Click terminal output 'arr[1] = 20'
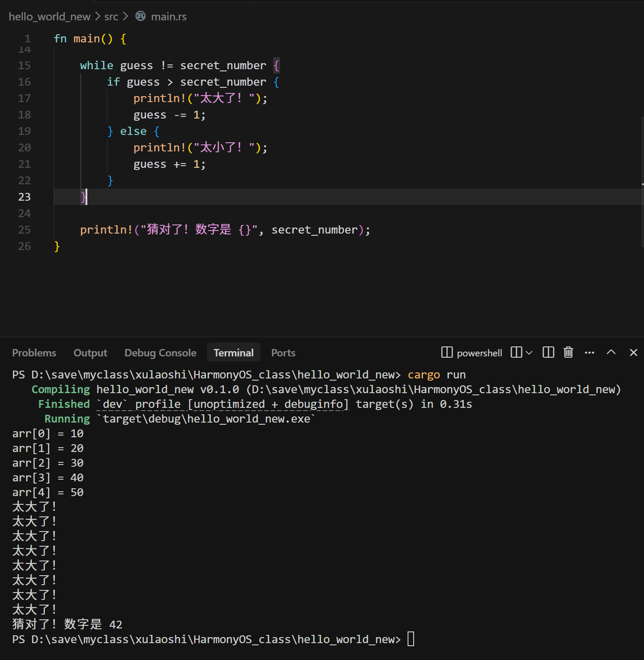 pyautogui.click(x=48, y=448)
